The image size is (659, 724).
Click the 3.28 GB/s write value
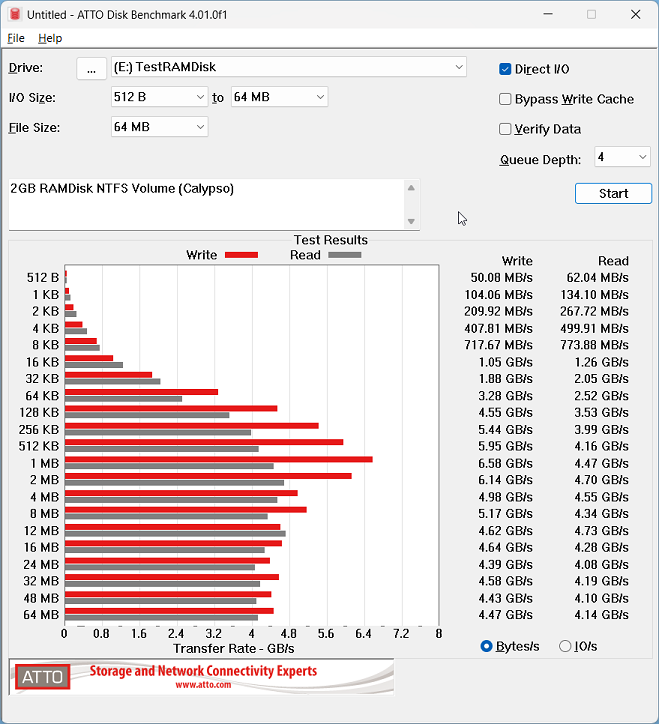pyautogui.click(x=505, y=396)
